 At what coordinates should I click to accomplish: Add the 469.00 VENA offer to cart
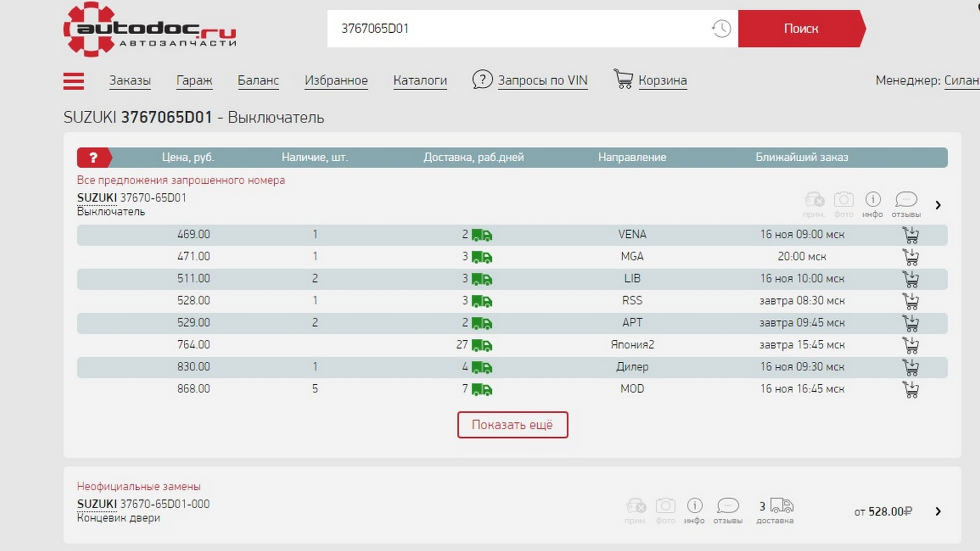tap(911, 235)
